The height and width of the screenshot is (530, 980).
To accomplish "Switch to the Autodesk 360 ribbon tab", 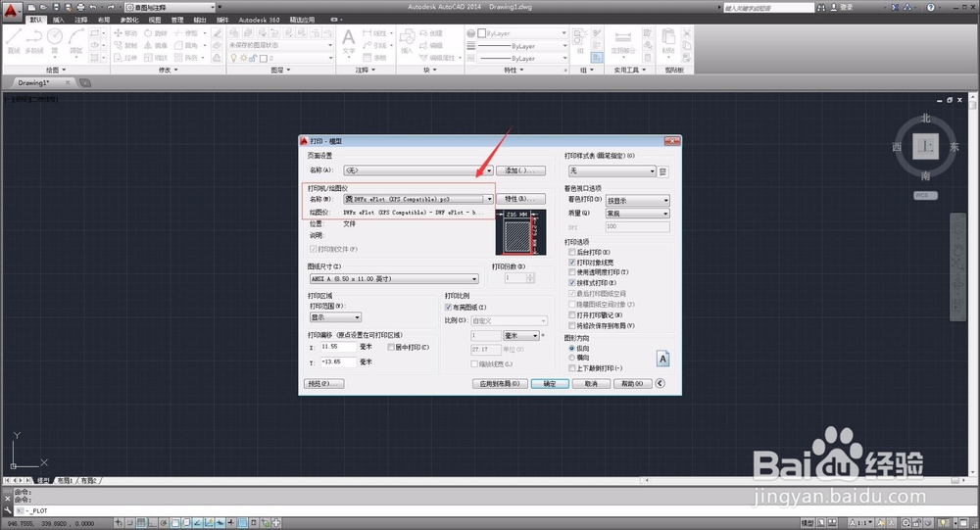I will 259,20.
